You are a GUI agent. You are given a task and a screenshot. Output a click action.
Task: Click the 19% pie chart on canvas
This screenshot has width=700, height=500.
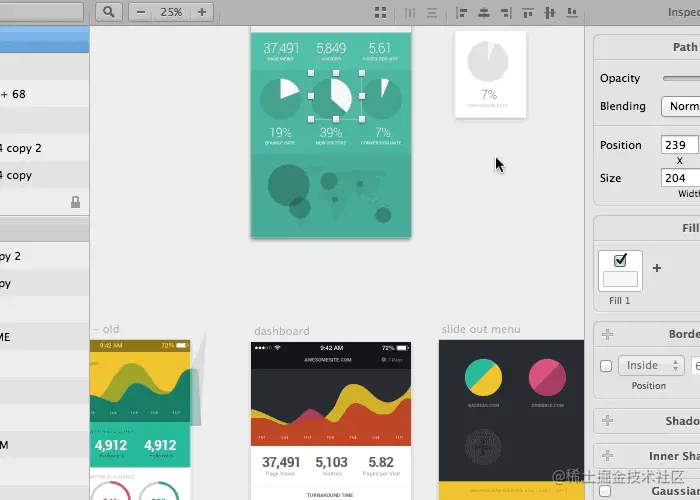click(280, 99)
